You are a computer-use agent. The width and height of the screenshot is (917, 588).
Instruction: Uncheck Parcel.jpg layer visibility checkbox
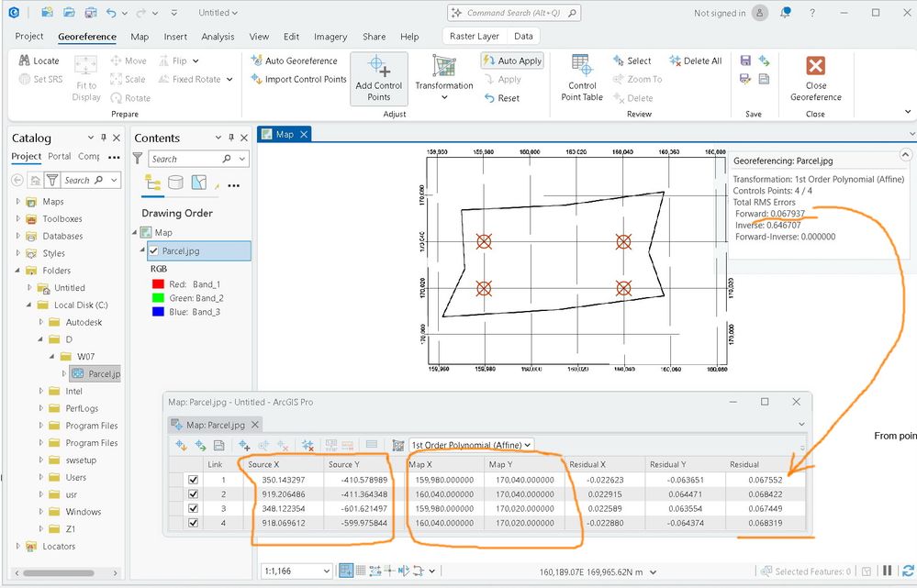[154, 250]
